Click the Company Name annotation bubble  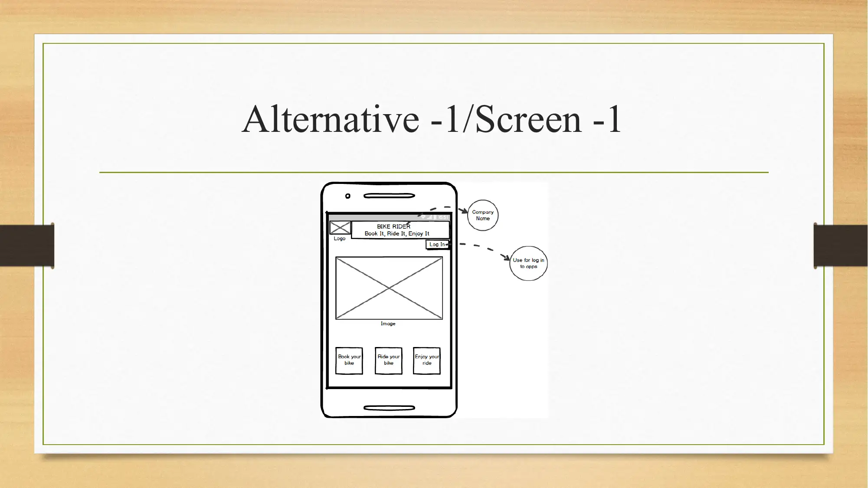click(483, 215)
